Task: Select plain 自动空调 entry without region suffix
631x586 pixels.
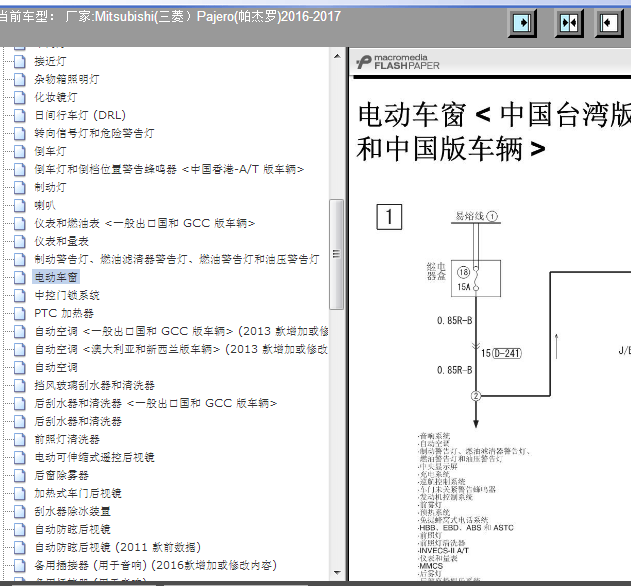Action: coord(56,367)
